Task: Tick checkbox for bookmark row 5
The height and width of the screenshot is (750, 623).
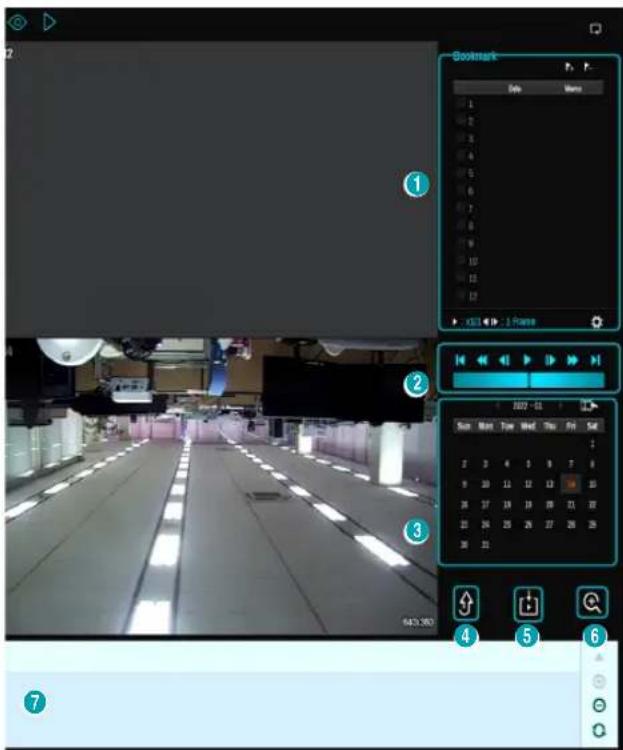Action: coord(461,173)
